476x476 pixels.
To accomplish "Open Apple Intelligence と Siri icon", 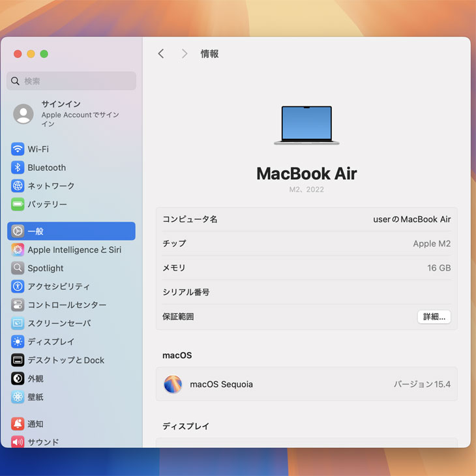I will tap(18, 250).
